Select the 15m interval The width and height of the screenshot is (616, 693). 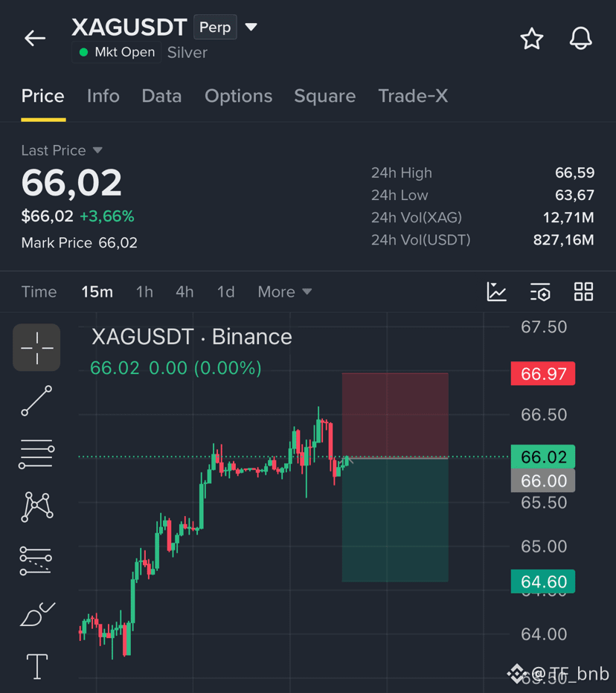(97, 291)
